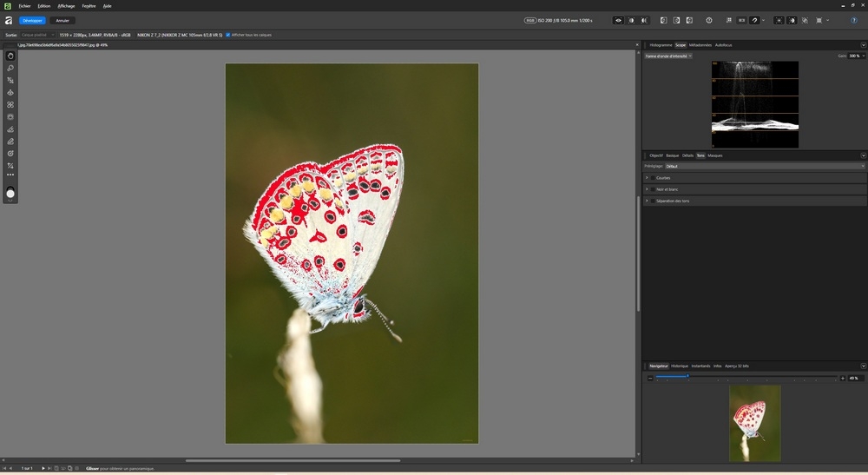Click the circular info icon in toolbar
This screenshot has height=475, width=868.
[709, 21]
